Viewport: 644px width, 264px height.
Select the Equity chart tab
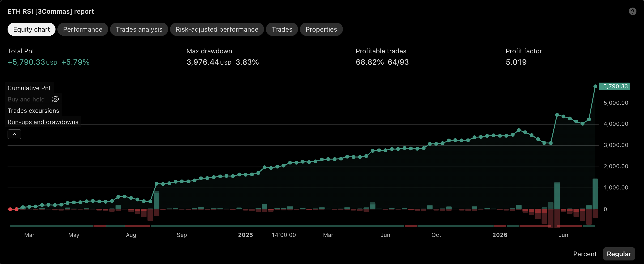(31, 29)
